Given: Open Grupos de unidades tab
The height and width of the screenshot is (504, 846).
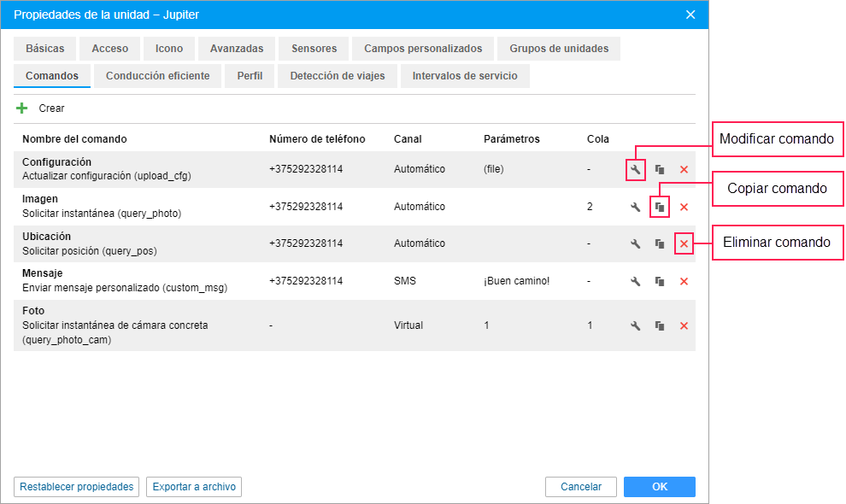Looking at the screenshot, I should pyautogui.click(x=559, y=49).
